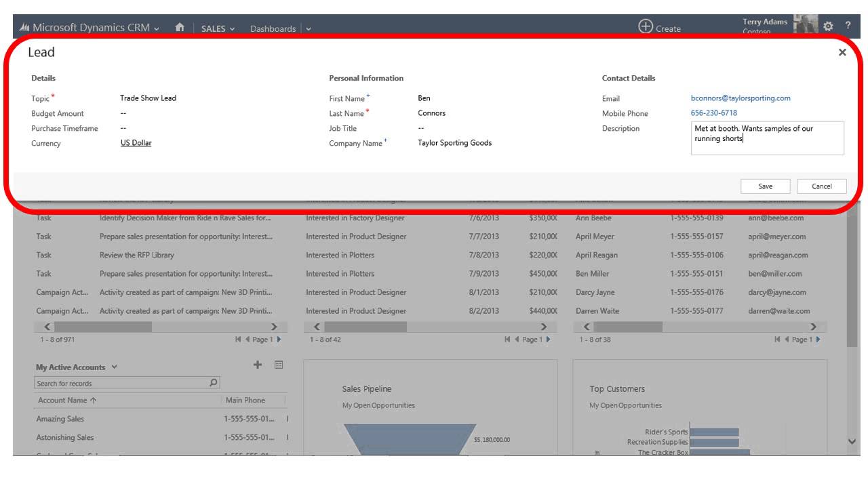Click the search magnifier in accounts list
868x488 pixels.
click(214, 382)
